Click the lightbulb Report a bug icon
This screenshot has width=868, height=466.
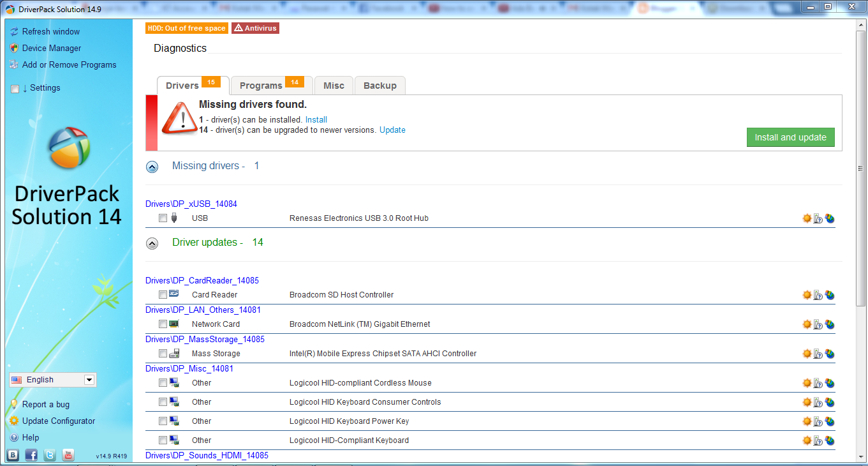[14, 404]
